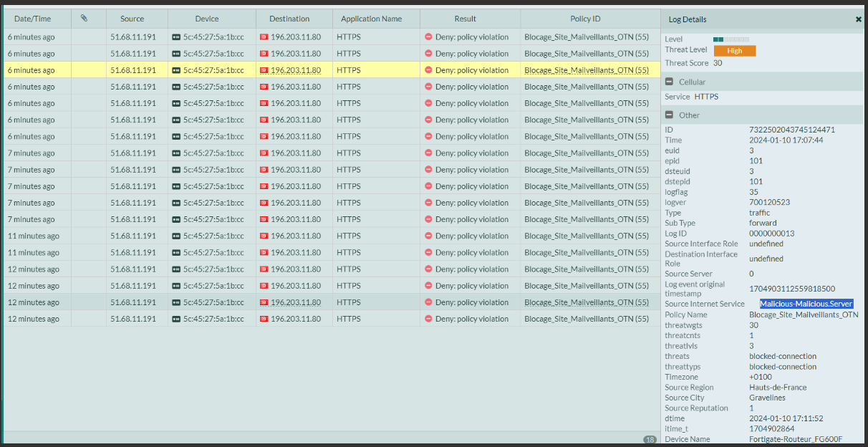Collapse the Other section
This screenshot has height=447, width=868.
coord(669,115)
